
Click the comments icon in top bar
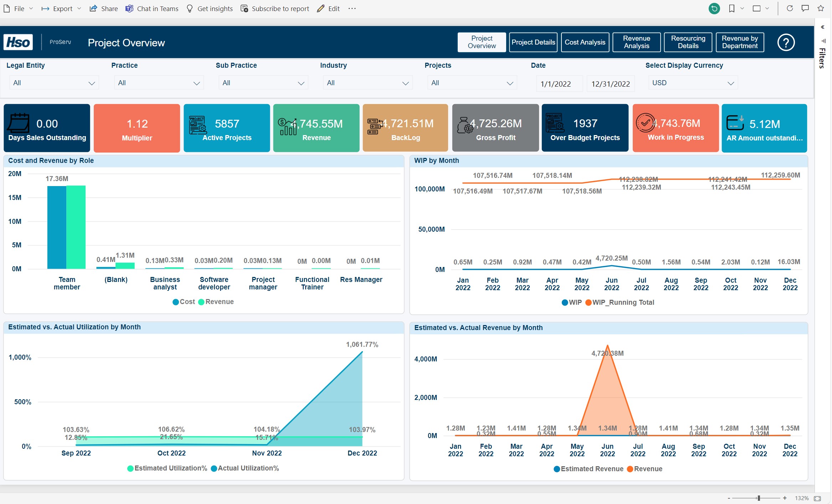point(805,8)
